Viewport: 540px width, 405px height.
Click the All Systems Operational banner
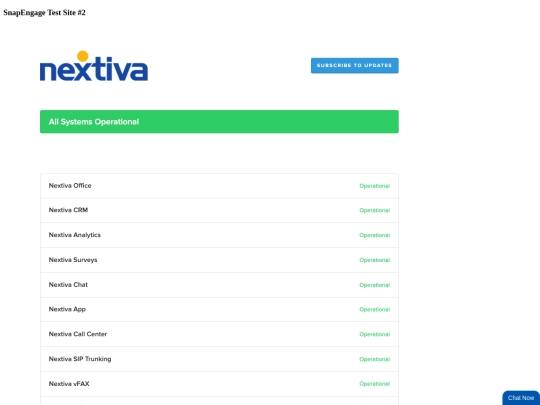(219, 122)
